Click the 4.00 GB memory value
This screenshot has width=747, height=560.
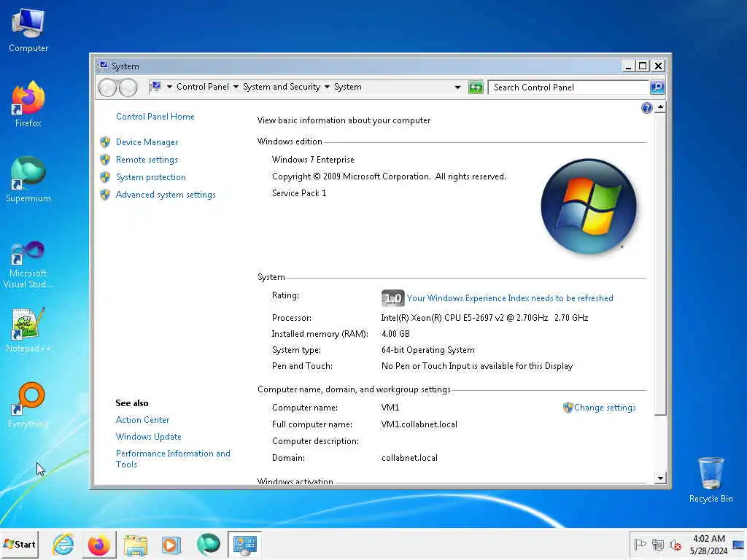click(x=395, y=334)
